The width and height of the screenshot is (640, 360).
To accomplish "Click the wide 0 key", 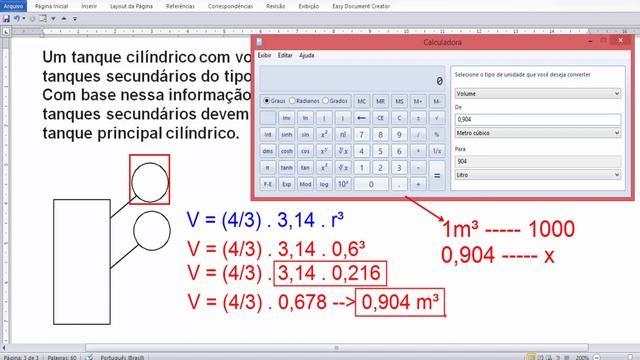I will point(371,184).
